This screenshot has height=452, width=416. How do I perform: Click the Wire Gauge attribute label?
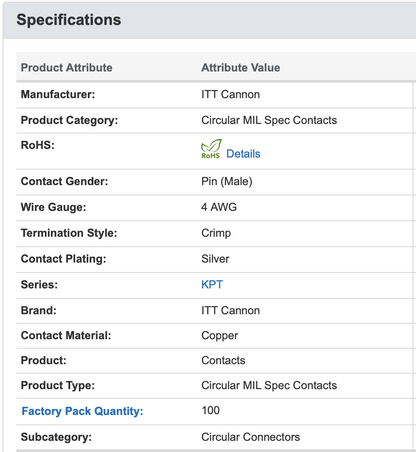click(x=53, y=207)
